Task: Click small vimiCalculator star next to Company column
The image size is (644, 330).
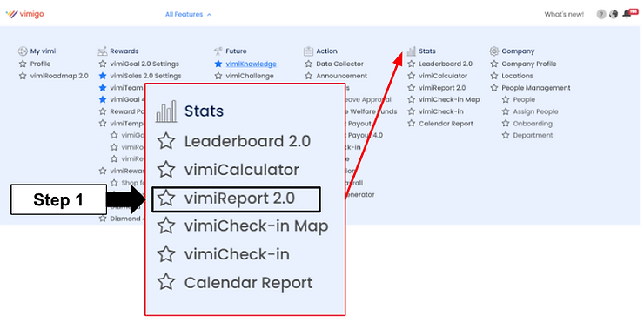Action: click(x=412, y=76)
